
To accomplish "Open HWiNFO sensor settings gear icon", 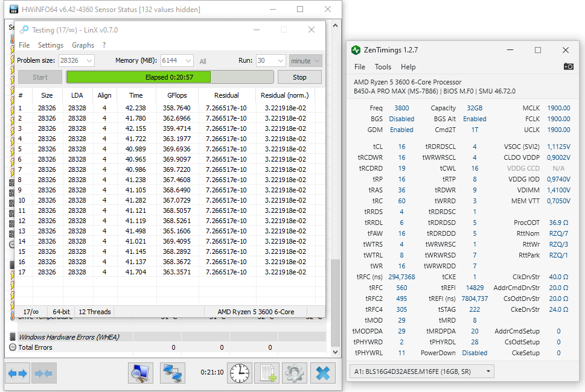I will 295,373.
